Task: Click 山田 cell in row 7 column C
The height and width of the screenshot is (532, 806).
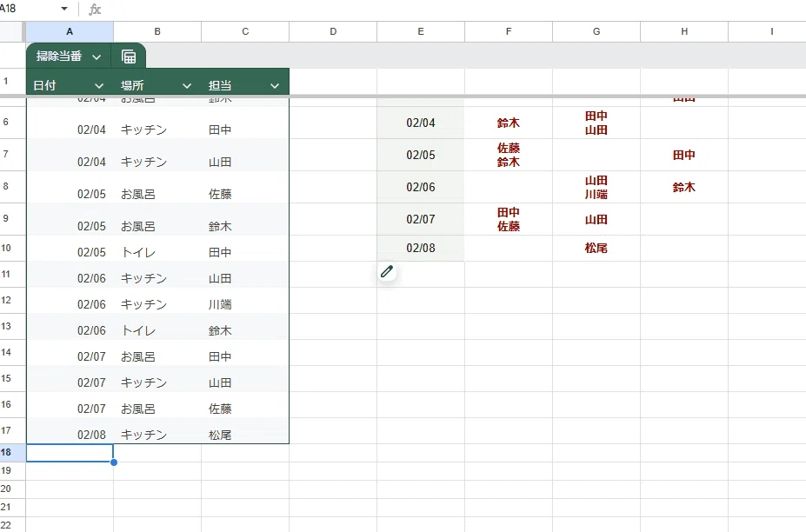Action: 245,156
